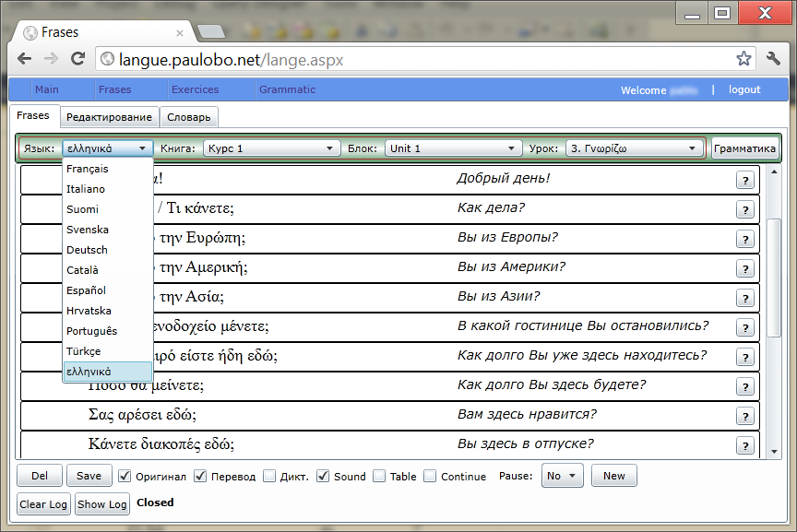Click the Del button

pos(40,476)
